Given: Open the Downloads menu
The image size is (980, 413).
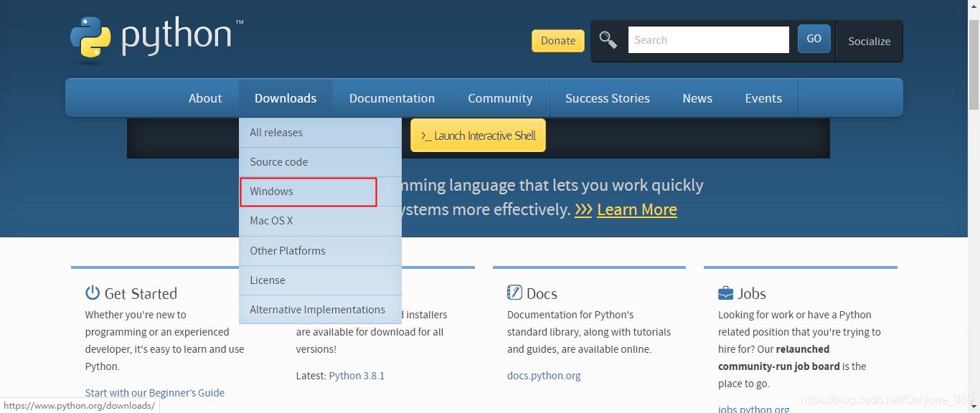Looking at the screenshot, I should [286, 98].
